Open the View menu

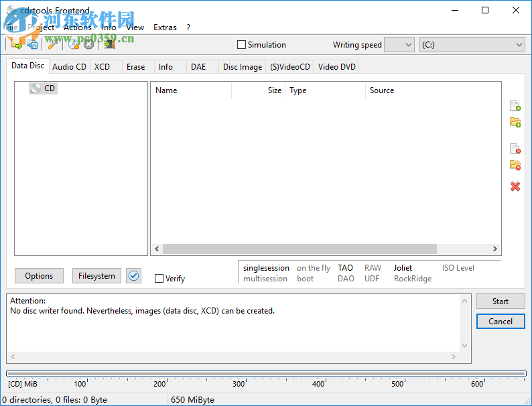point(135,27)
